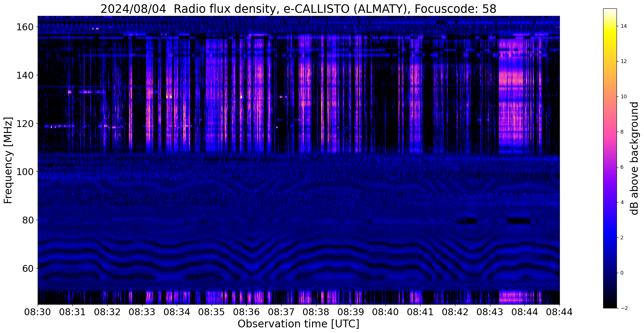Click the dark gap at 80 MHz near 08:44

point(519,221)
